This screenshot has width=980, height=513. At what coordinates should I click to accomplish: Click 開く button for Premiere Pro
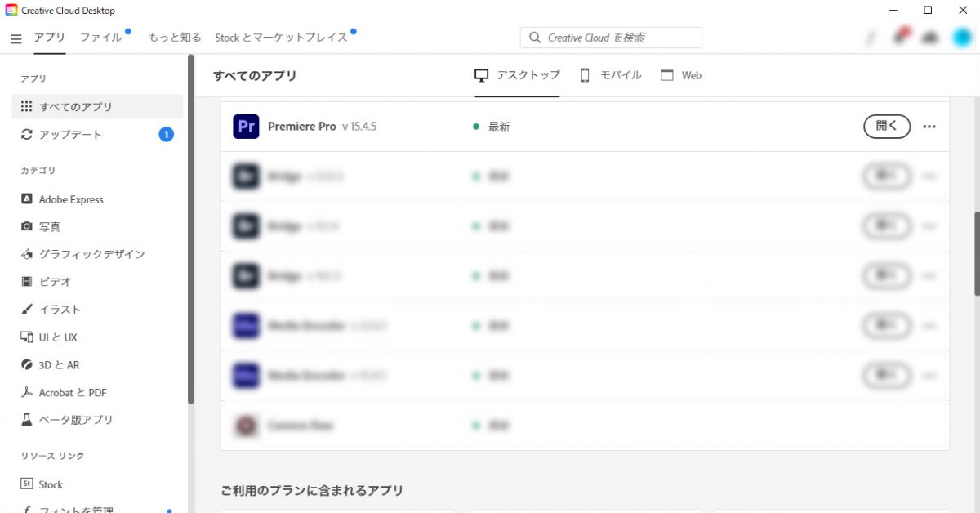coord(887,127)
